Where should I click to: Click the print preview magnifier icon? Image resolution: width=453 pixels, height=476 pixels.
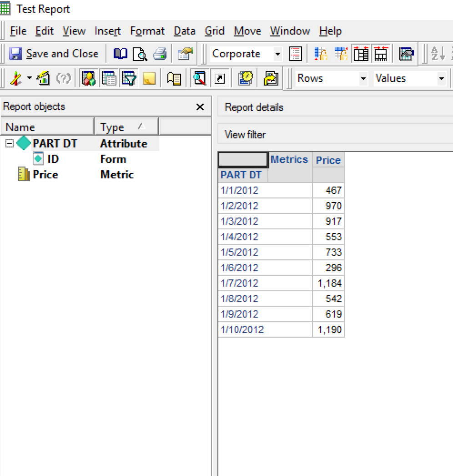click(140, 54)
